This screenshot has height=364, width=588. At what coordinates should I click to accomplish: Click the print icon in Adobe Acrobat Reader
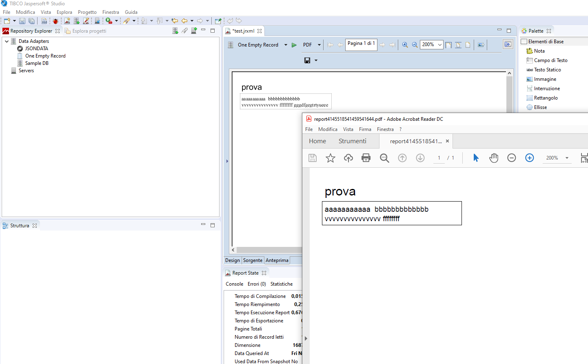[x=366, y=158]
